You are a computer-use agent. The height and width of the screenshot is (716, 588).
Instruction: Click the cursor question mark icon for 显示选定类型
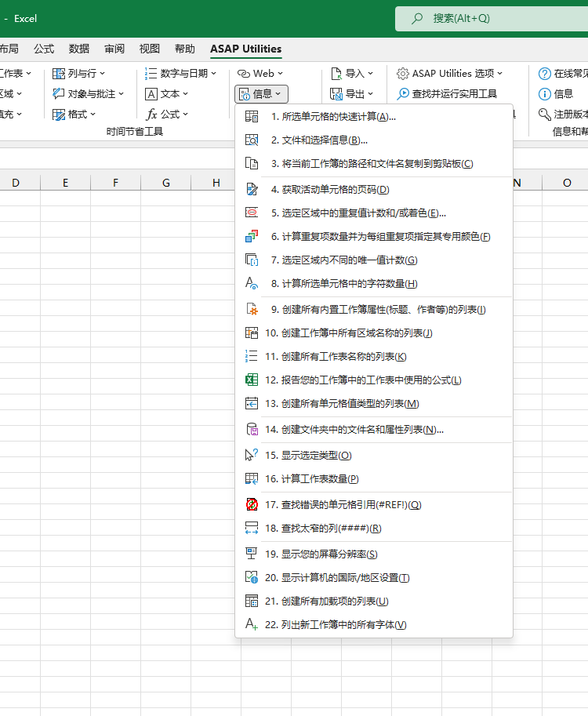click(252, 456)
